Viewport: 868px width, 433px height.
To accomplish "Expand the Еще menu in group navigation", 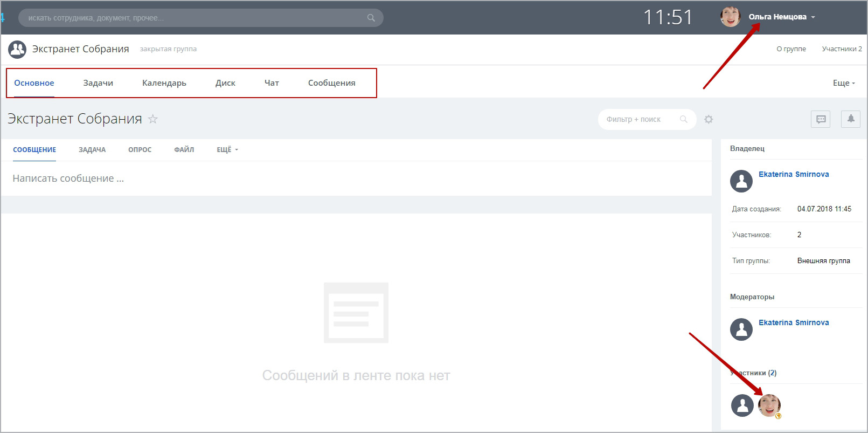I will pyautogui.click(x=843, y=83).
